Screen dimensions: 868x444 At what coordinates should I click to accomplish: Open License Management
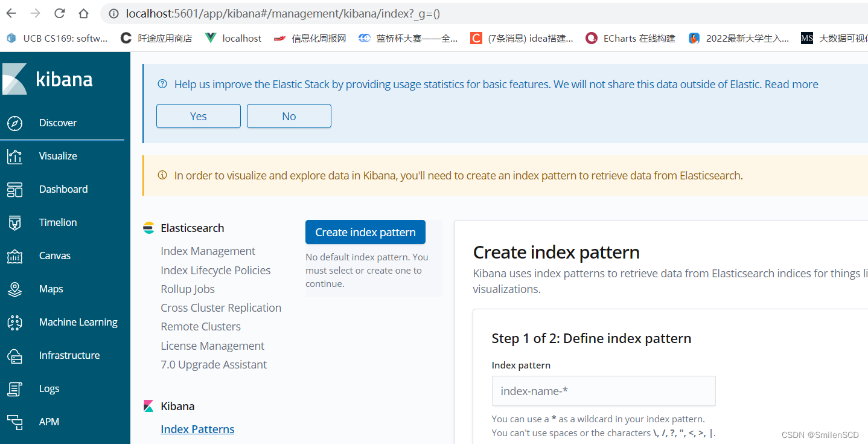click(212, 346)
